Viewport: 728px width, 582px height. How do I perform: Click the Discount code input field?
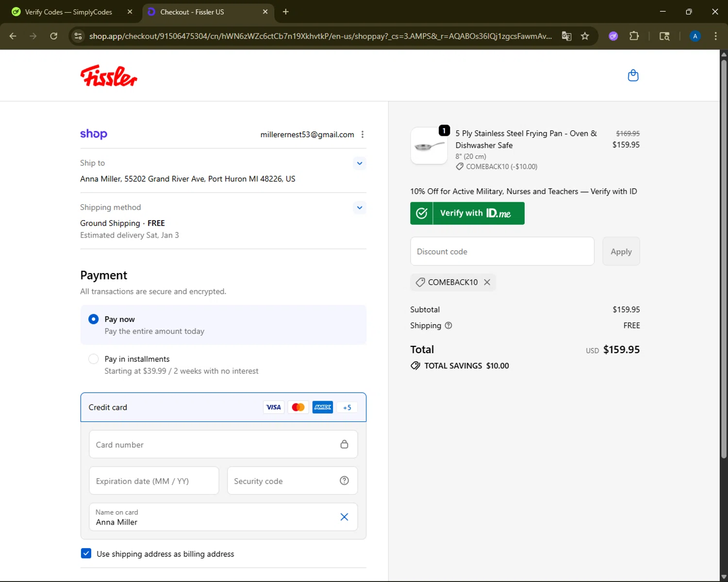502,251
